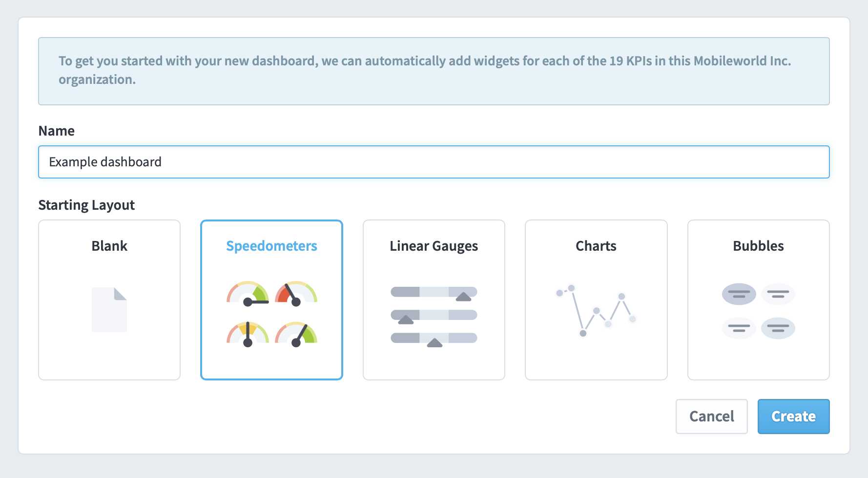Viewport: 868px width, 478px height.
Task: Choose the Speedometers layout label
Action: (x=271, y=246)
